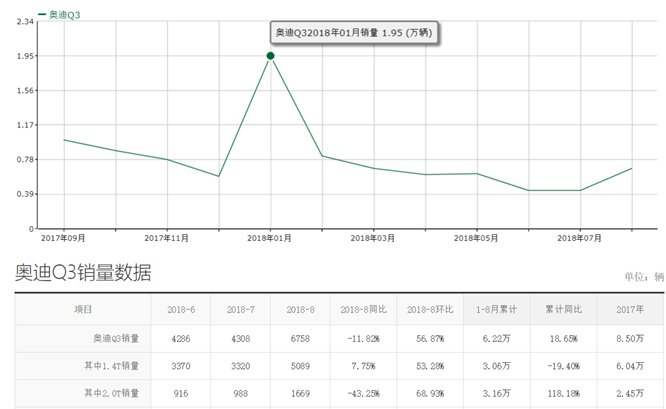Click the 68.93% cell

pos(430,394)
